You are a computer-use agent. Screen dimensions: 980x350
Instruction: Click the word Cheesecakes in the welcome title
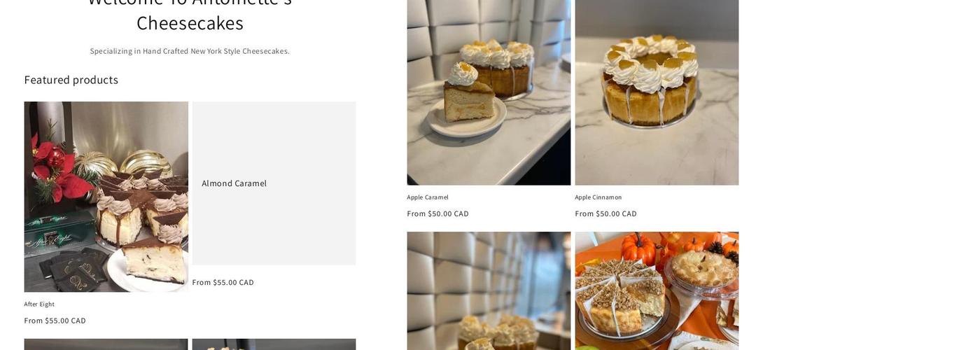click(190, 23)
